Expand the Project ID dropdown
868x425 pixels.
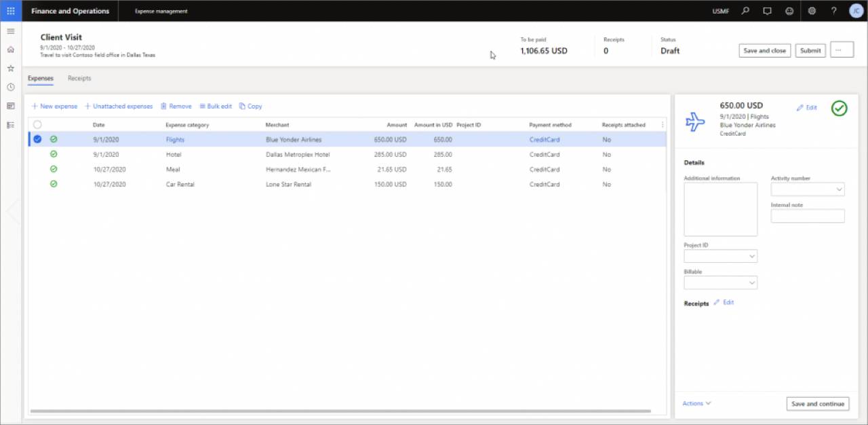752,257
